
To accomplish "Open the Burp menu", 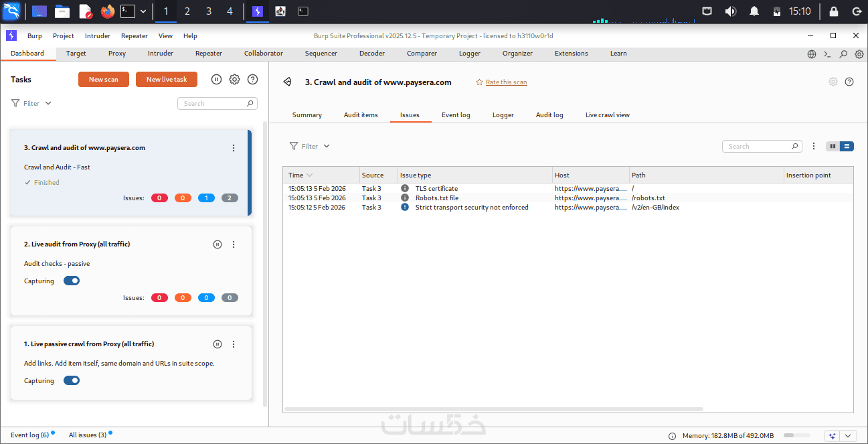I will point(34,36).
